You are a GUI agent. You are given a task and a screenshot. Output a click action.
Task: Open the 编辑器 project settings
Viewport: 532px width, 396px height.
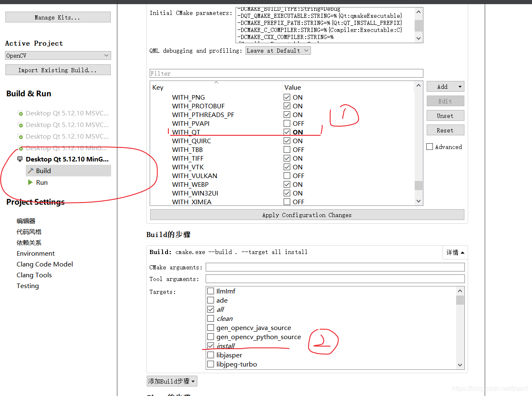click(26, 221)
